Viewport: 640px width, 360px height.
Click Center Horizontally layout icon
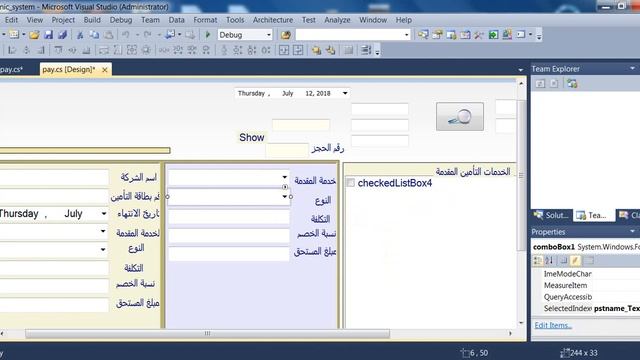[x=284, y=50]
